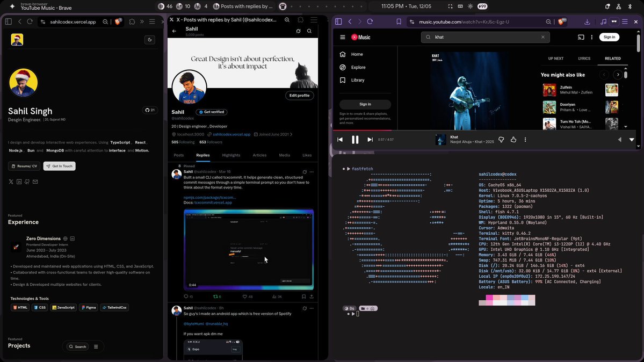Open extensions puzzle icon in portfolio window
The image size is (644, 362).
pyautogui.click(x=132, y=22)
